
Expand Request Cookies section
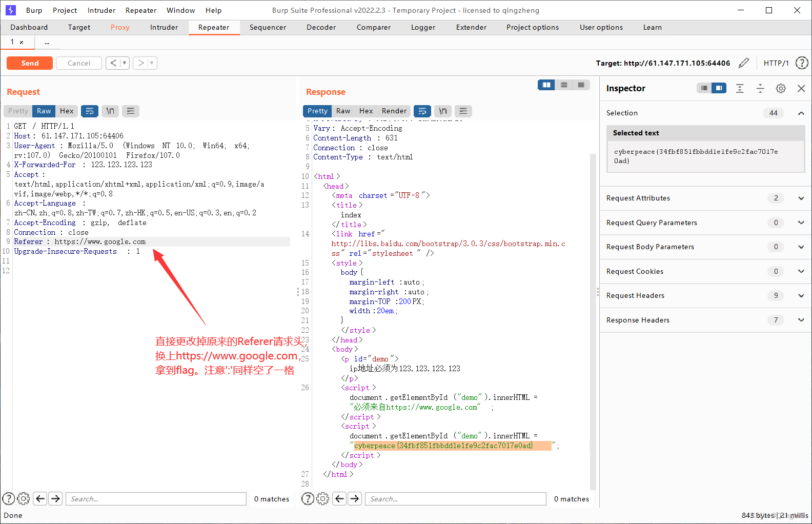click(801, 271)
